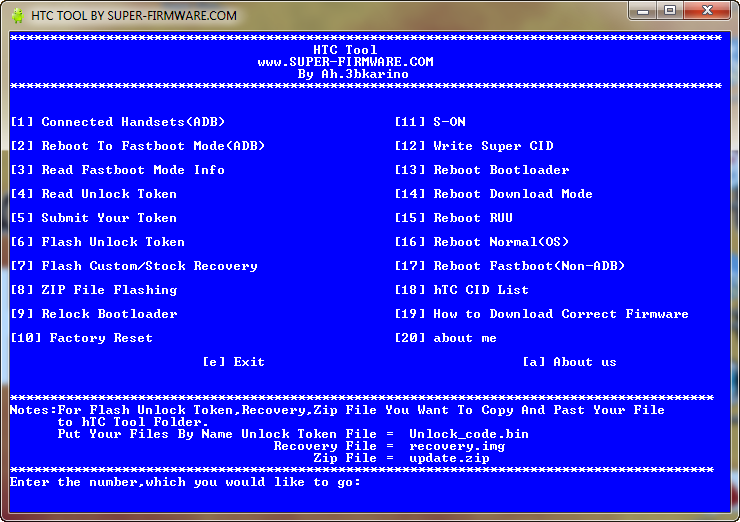Viewport: 740px width, 522px height.
Task: Select '[7] Flash Custom/Stock Recovery' option
Action: pos(134,266)
